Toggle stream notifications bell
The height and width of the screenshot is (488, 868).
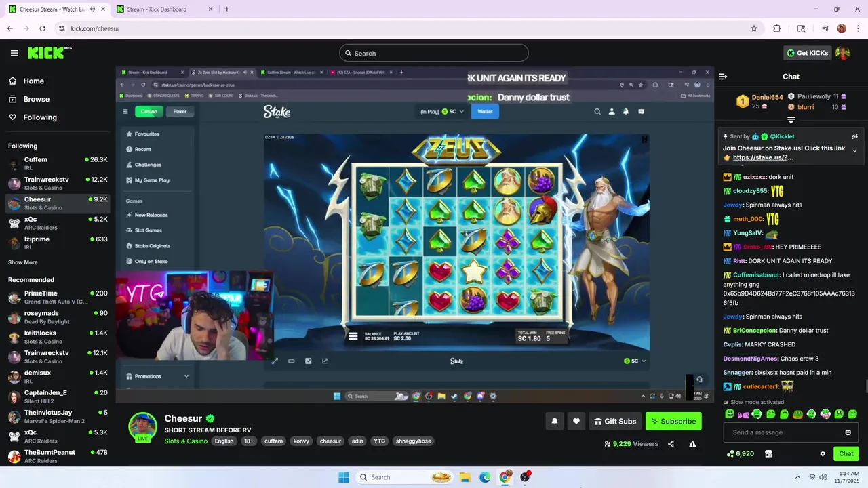(x=555, y=421)
